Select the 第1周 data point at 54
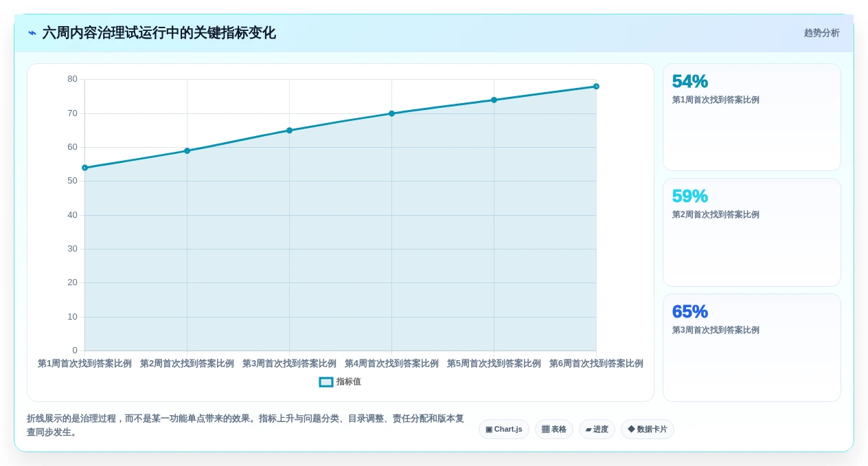868x466 pixels. point(85,168)
